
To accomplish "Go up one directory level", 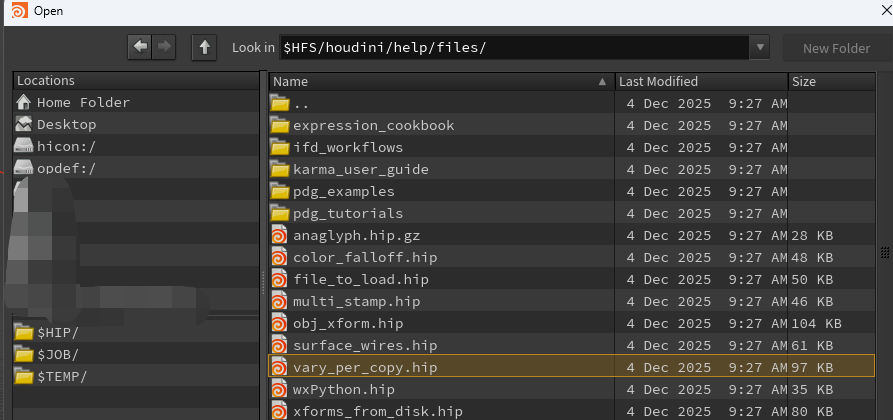I will click(x=204, y=47).
